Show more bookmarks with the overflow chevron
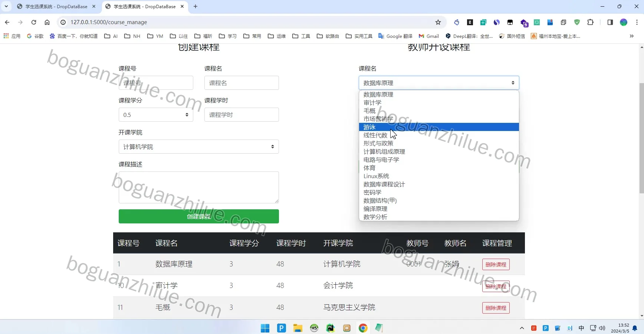Viewport: 644px width, 334px height. pyautogui.click(x=631, y=36)
